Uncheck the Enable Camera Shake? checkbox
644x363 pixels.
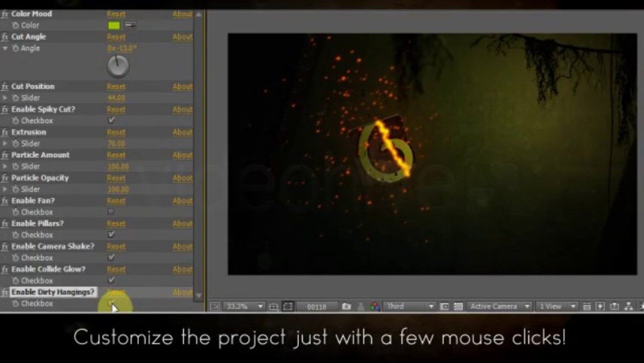[111, 257]
